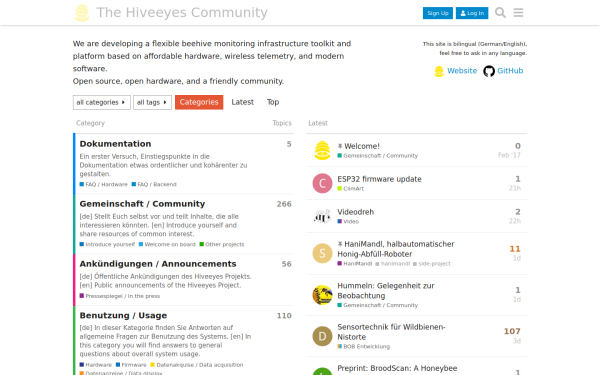Open the beehive avatar on Welcome! topic
This screenshot has width=600, height=375.
click(x=322, y=150)
